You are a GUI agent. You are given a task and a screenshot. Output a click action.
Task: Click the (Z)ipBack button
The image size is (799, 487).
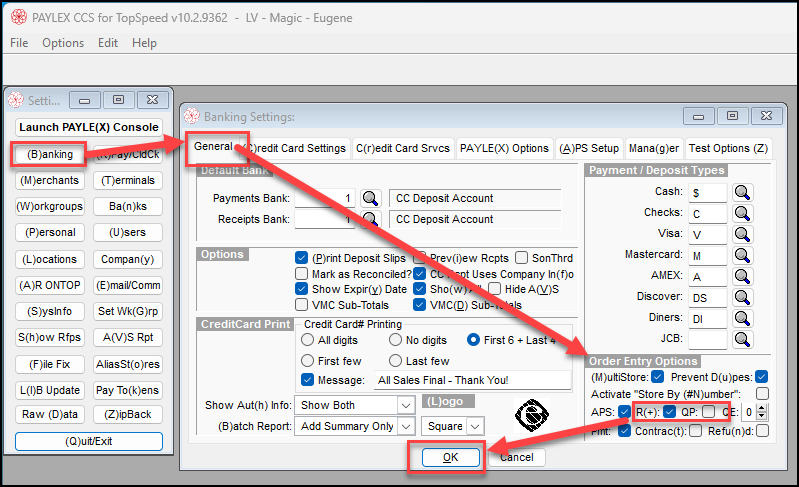coord(128,414)
